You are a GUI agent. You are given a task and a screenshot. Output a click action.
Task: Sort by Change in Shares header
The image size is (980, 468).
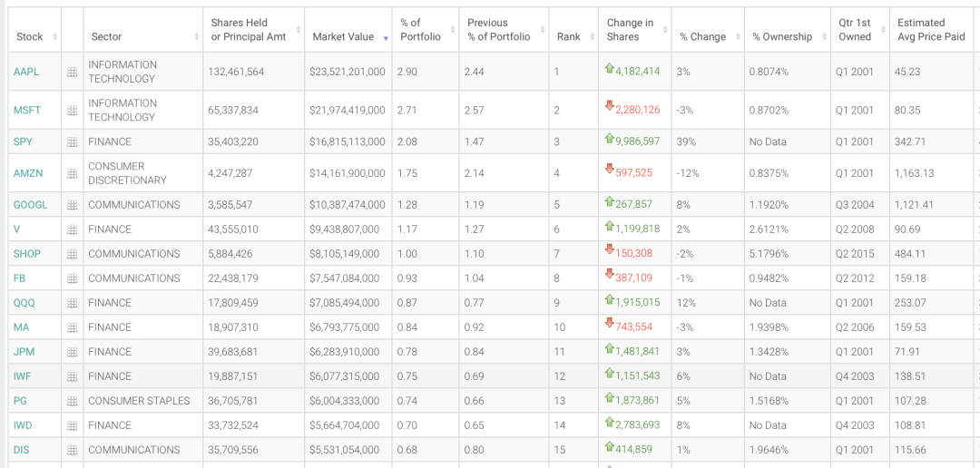click(x=630, y=30)
